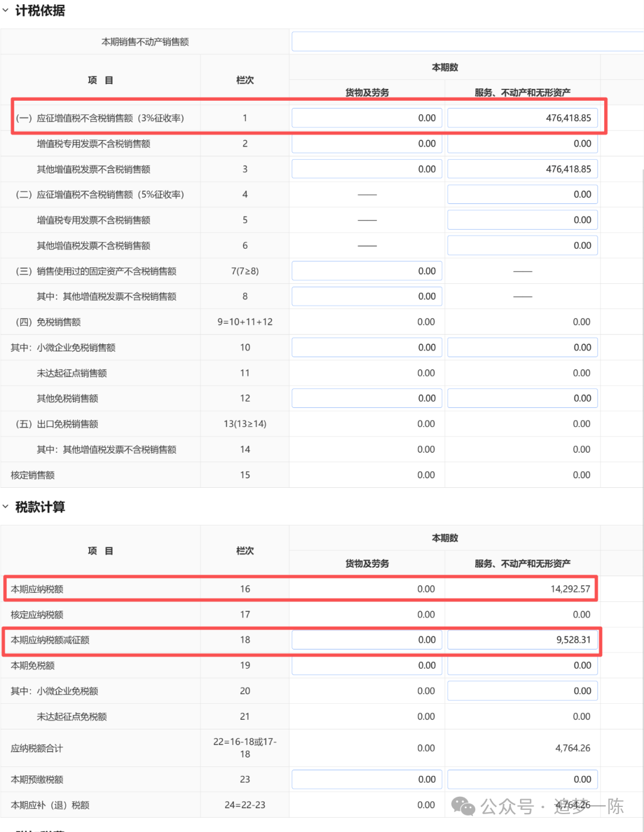This screenshot has width=644, height=832.
Task: Click the 其他免税销售额 goods field in row 12
Action: click(x=366, y=398)
